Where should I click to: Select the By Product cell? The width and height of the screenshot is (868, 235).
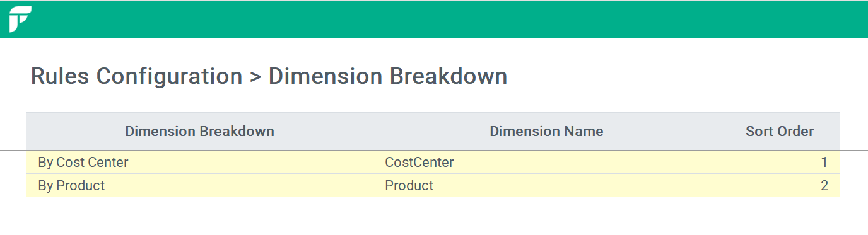[199, 186]
